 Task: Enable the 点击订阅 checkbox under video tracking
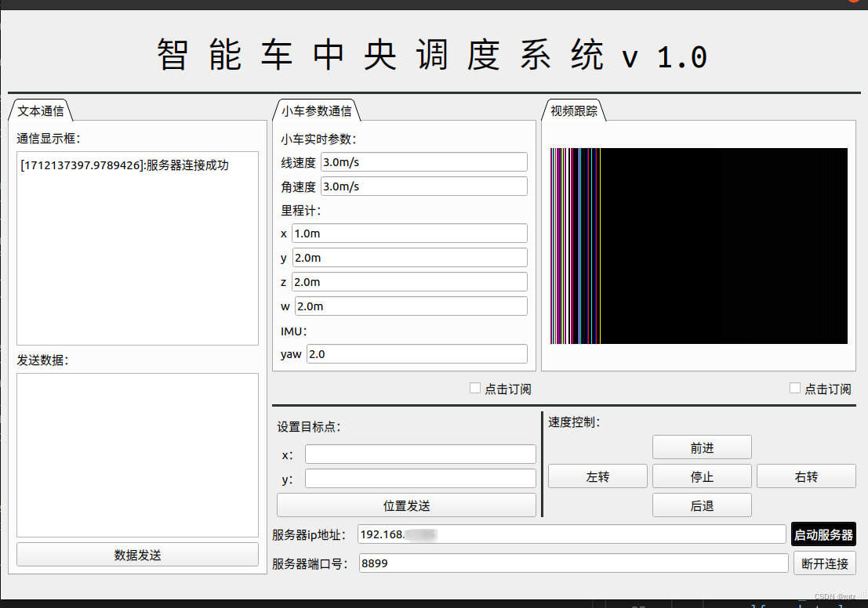coord(794,387)
